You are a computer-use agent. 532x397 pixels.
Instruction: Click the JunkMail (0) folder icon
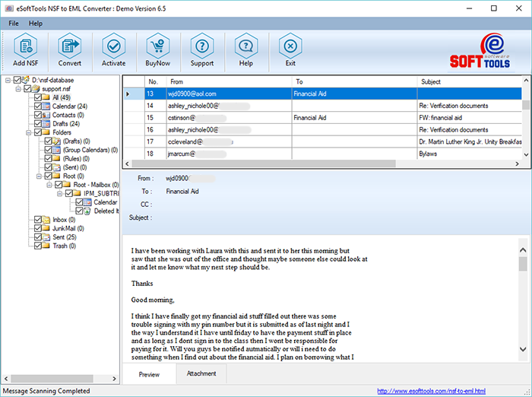[46, 228]
